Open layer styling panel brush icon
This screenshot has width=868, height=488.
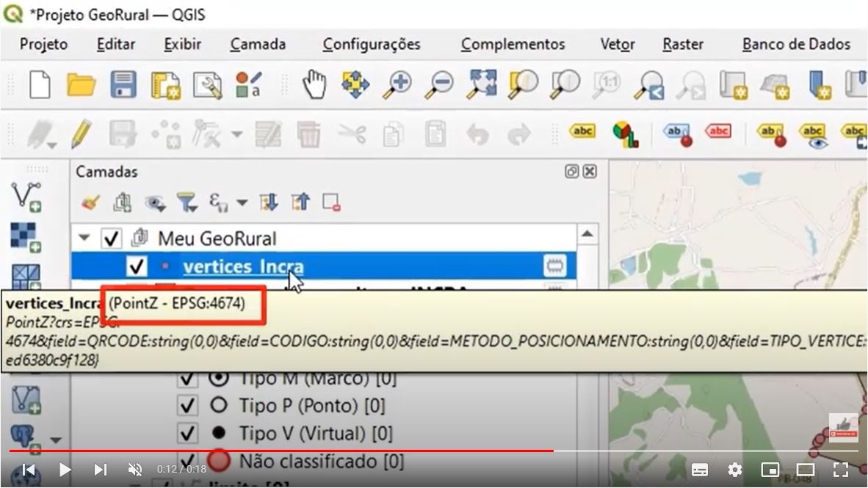(x=90, y=203)
